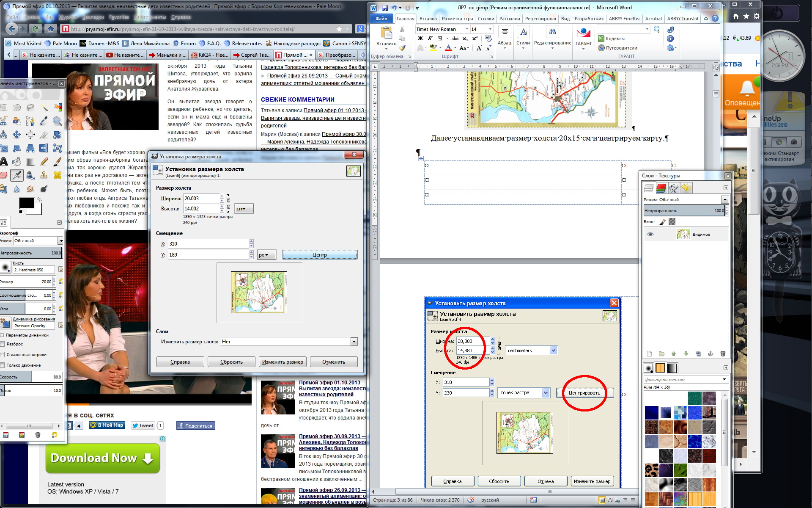Enable the Сглаженные штрихи checkbox
Viewport: 812px width, 508px height.
[2, 355]
